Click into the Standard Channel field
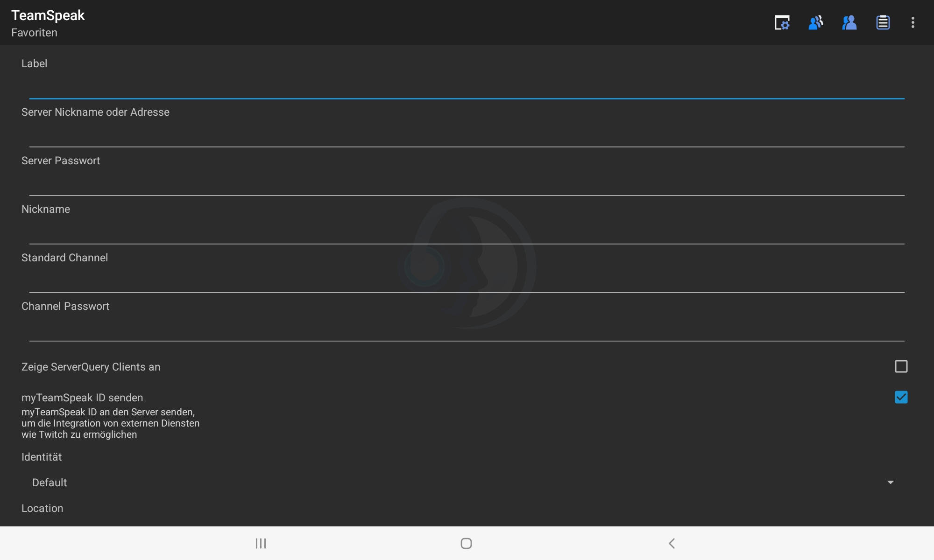The image size is (934, 560). [x=467, y=281]
